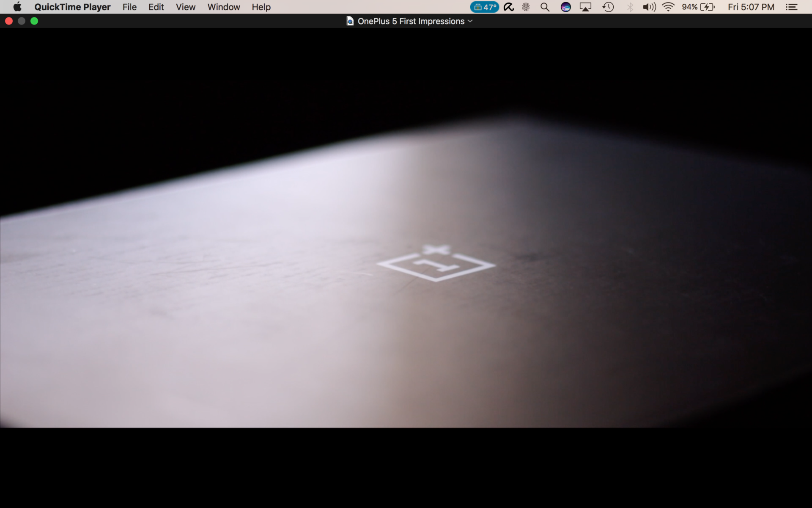Open Spotlight search magnifier
812x508 pixels.
point(545,7)
